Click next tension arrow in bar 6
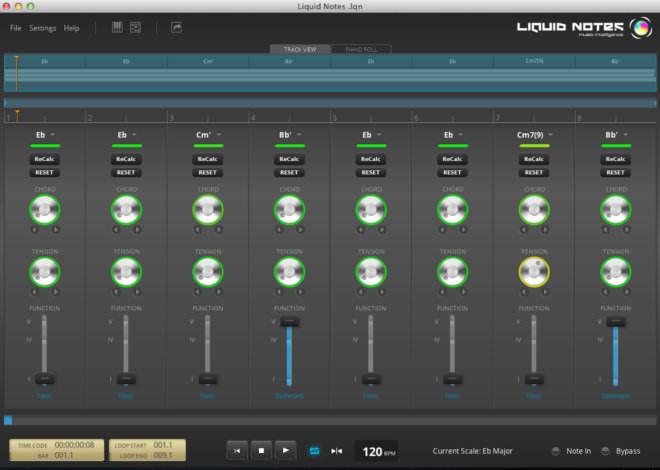660x470 pixels. tap(463, 292)
